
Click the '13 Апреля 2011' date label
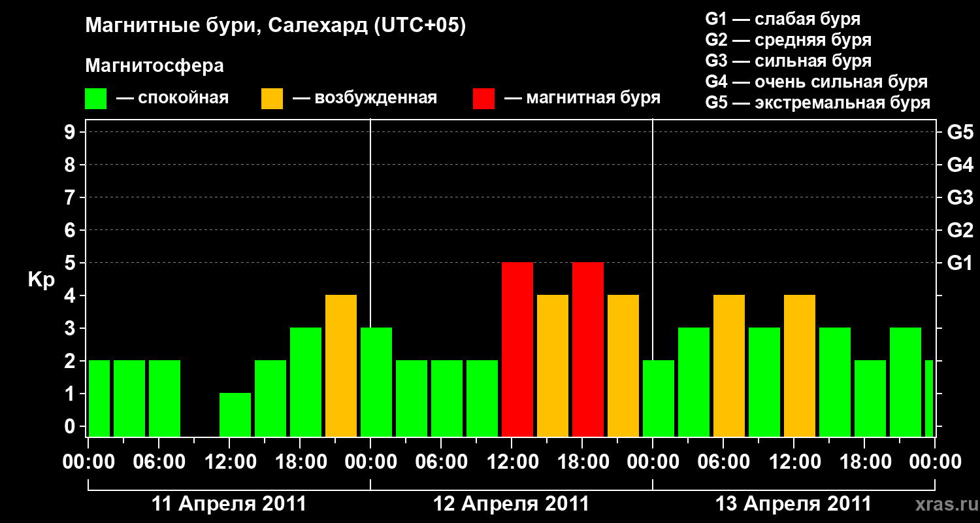pyautogui.click(x=794, y=504)
